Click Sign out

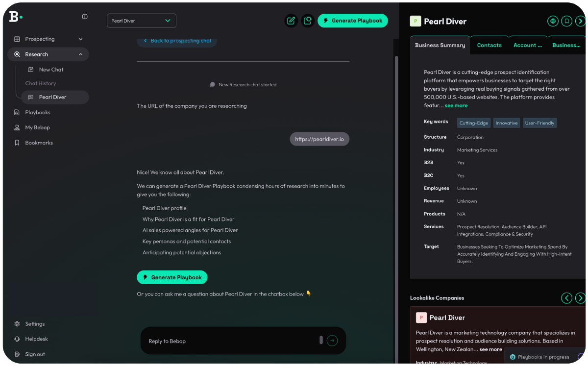coord(35,354)
